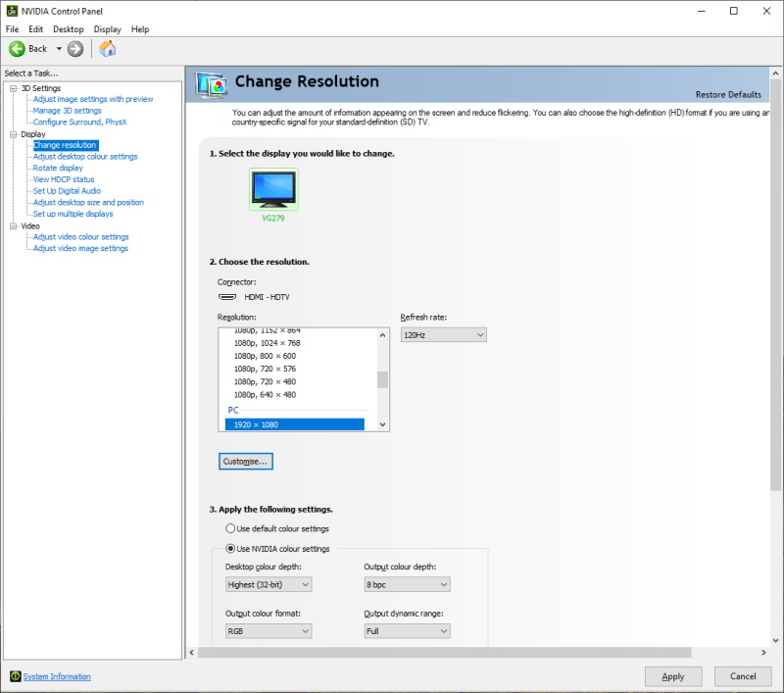Click the System Information link
This screenshot has width=784, height=693.
pyautogui.click(x=57, y=676)
